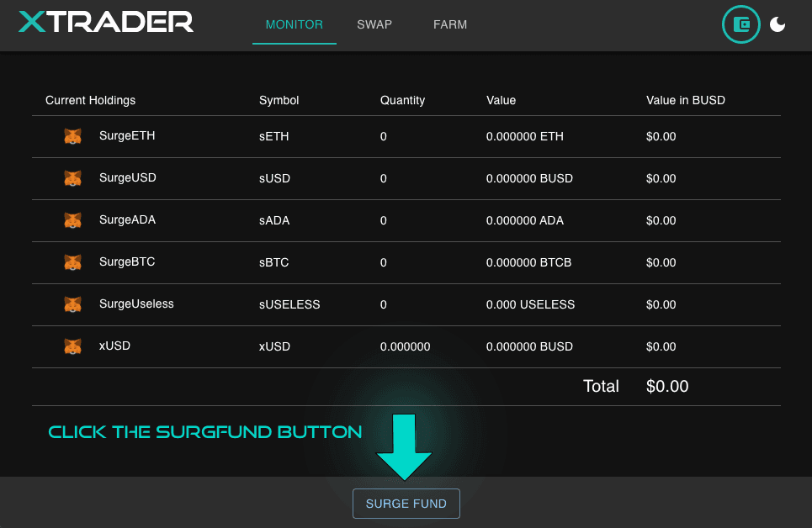Select the SurgeADA holding name

(x=127, y=219)
